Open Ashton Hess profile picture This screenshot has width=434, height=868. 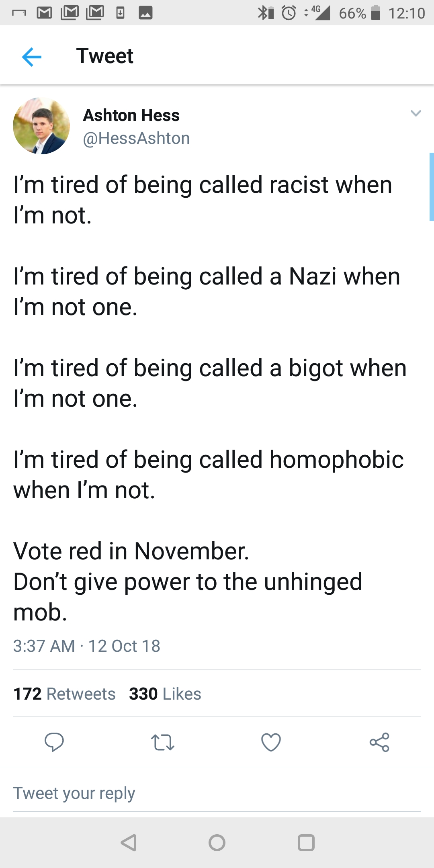(41, 126)
